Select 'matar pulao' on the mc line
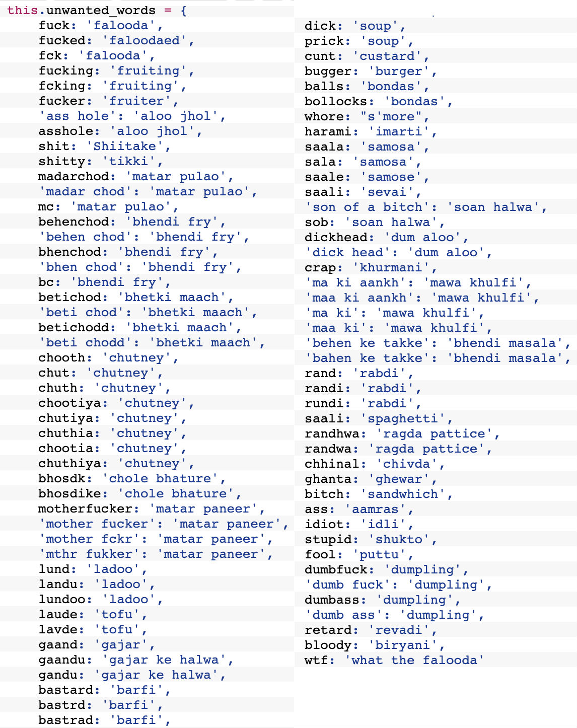This screenshot has width=577, height=728. 120,206
